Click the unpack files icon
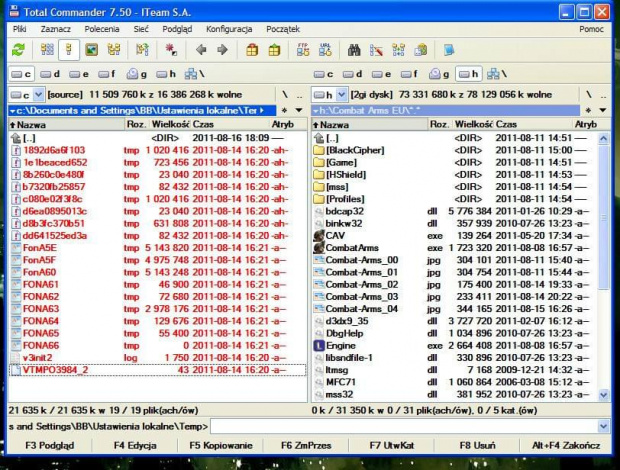This screenshot has width=620, height=470. (x=274, y=50)
